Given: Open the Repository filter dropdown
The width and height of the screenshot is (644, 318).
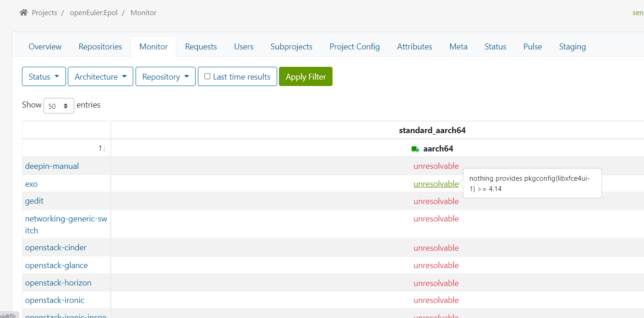Looking at the screenshot, I should coord(165,76).
